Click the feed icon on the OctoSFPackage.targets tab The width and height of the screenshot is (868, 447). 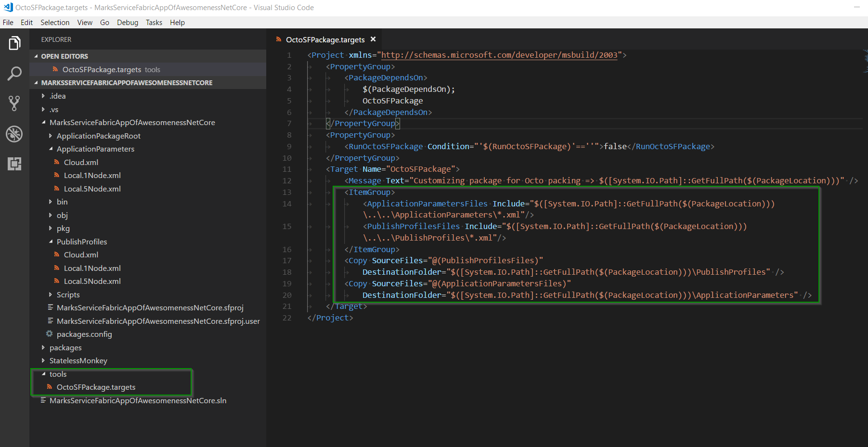click(x=279, y=39)
